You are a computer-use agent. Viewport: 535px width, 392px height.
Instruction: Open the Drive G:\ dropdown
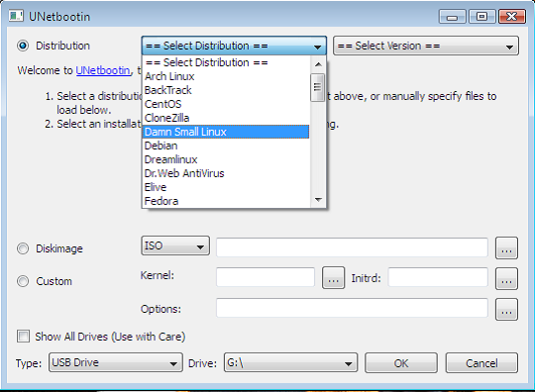[290, 362]
